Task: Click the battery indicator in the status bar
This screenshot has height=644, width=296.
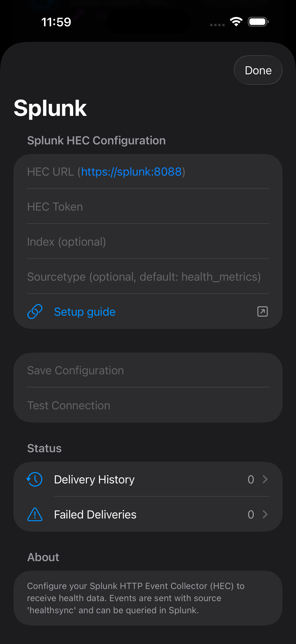Action: tap(257, 22)
